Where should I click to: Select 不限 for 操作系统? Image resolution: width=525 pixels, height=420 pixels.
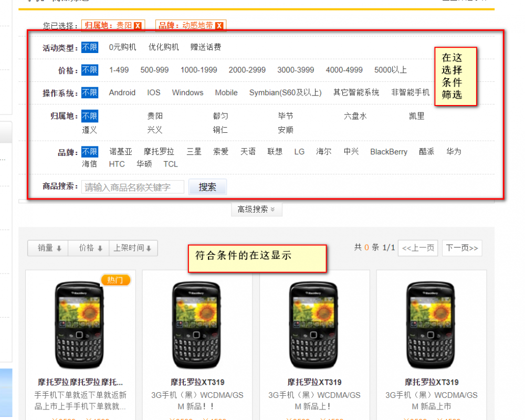click(90, 93)
